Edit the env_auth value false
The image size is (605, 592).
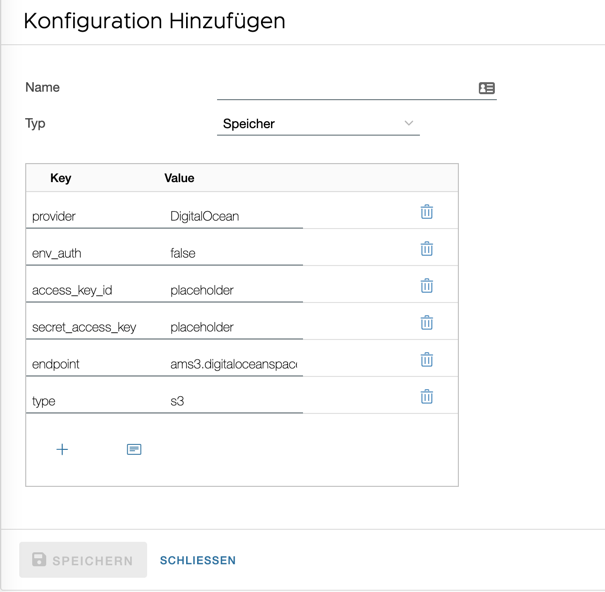coord(233,253)
